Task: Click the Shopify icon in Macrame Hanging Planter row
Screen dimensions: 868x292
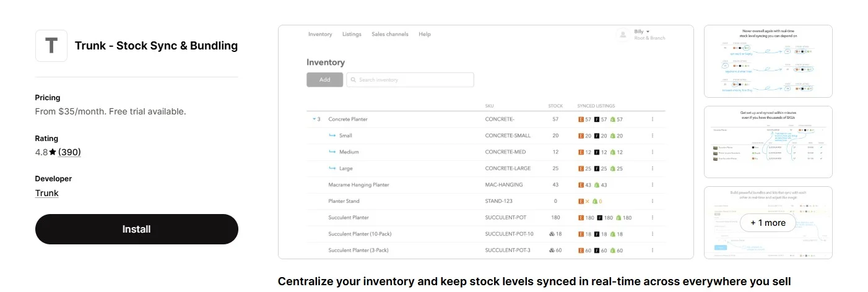Action: pyautogui.click(x=597, y=184)
